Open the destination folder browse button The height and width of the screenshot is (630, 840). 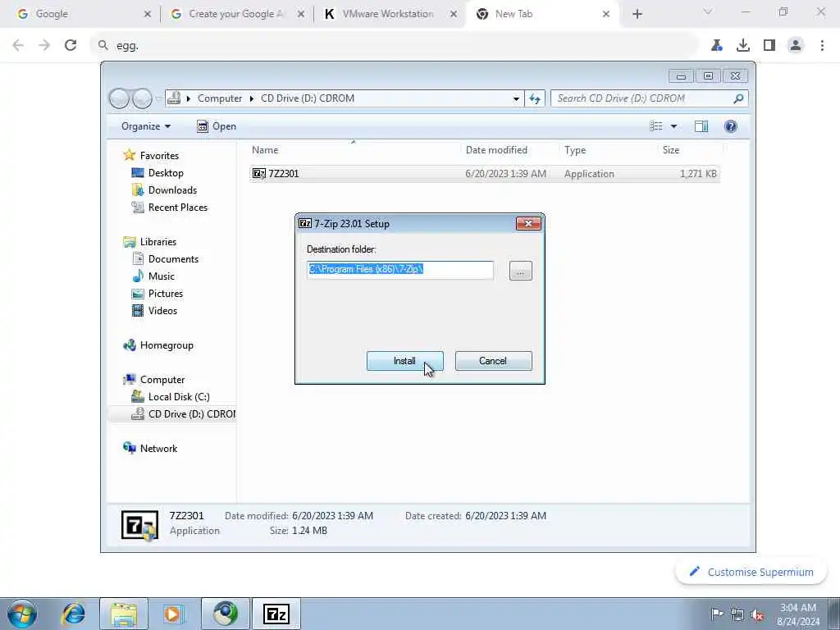point(520,271)
